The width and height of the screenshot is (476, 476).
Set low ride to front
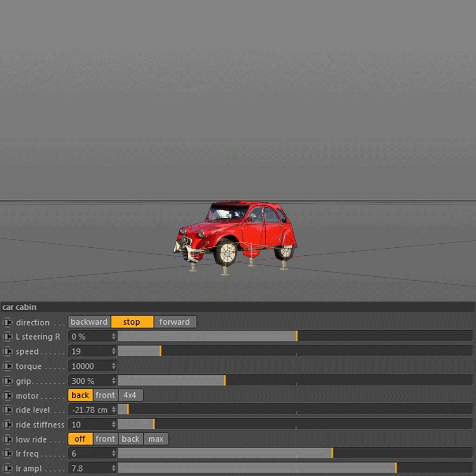105,439
